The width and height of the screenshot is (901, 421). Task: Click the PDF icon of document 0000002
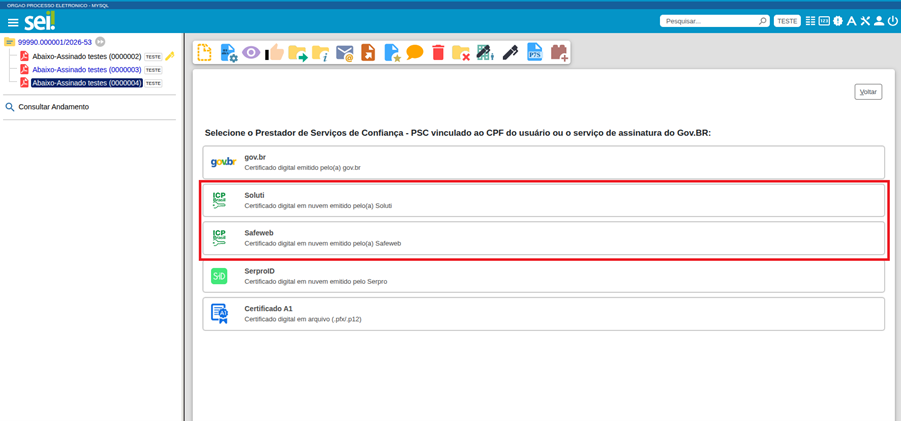[x=24, y=56]
